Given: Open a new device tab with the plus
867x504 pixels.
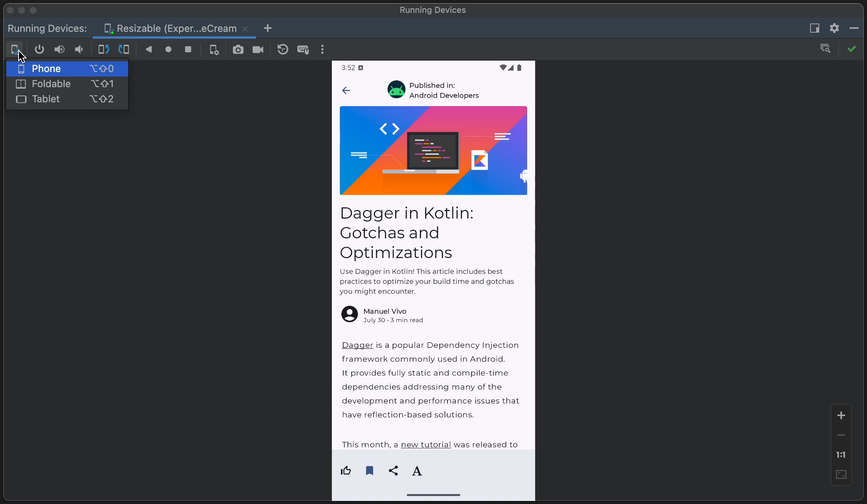Looking at the screenshot, I should click(x=268, y=28).
